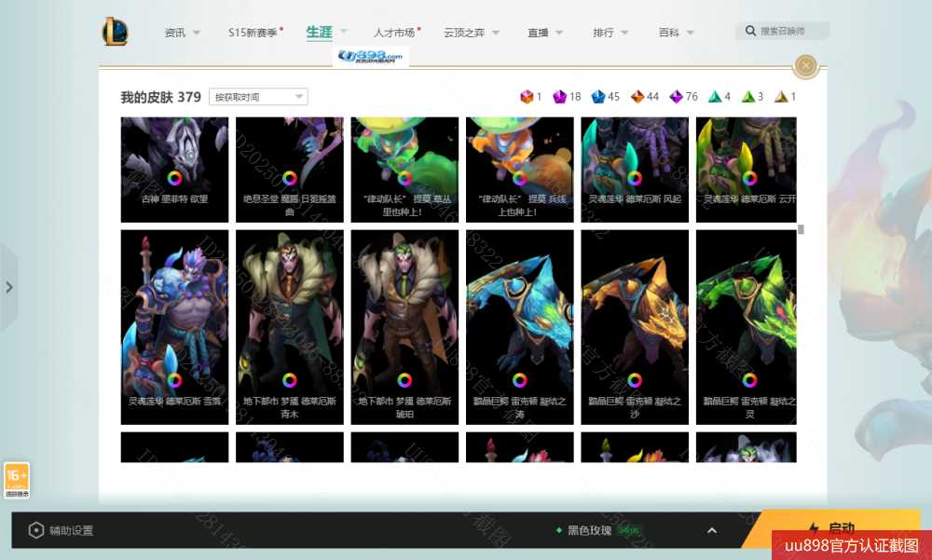
Task: Select the 生涯 tab
Action: coord(319,32)
